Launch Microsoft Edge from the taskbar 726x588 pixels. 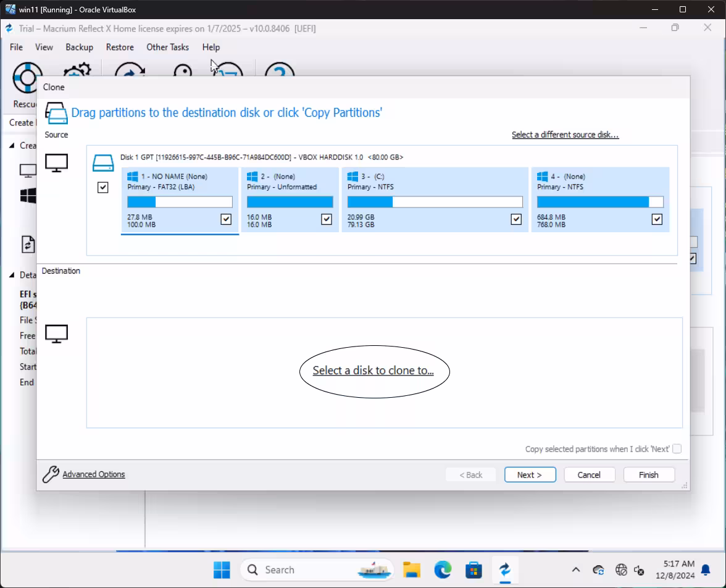tap(443, 570)
